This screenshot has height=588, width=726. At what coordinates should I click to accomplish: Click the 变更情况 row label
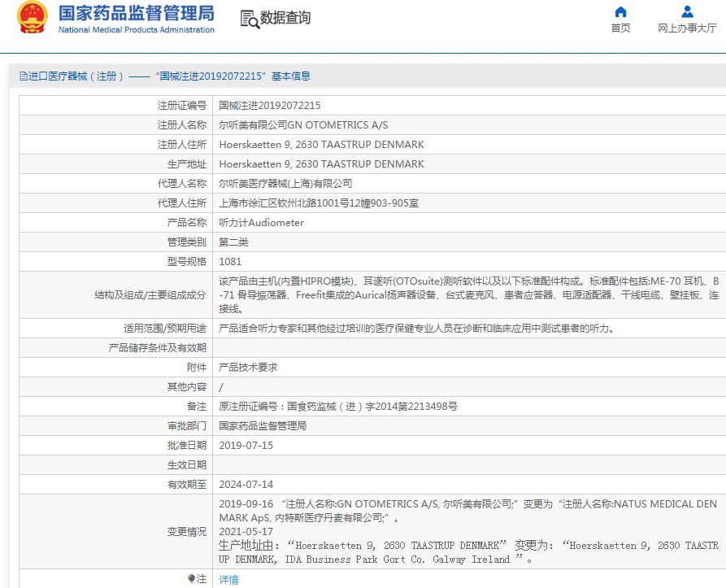(187, 532)
